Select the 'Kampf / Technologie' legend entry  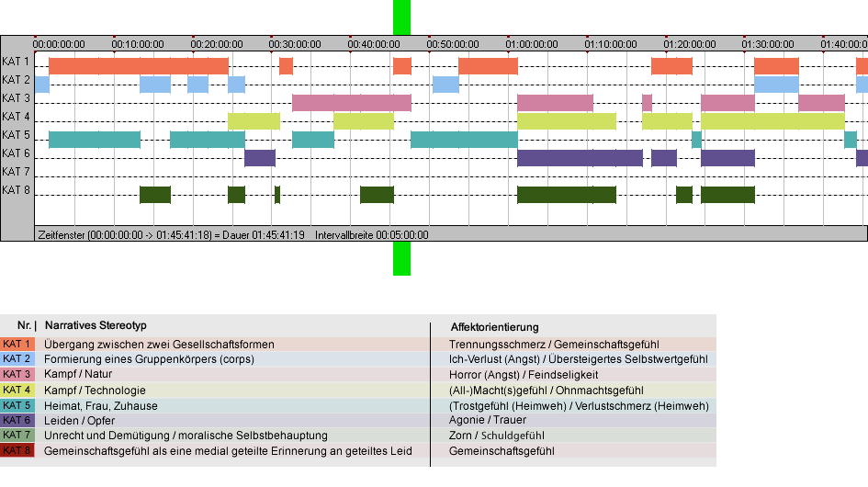(95, 390)
